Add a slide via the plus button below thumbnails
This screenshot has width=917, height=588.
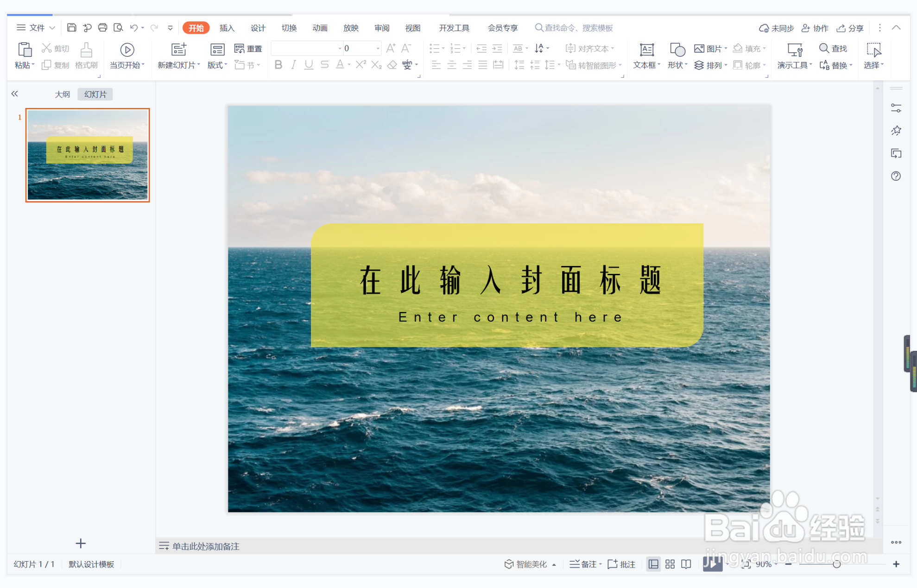(x=81, y=543)
